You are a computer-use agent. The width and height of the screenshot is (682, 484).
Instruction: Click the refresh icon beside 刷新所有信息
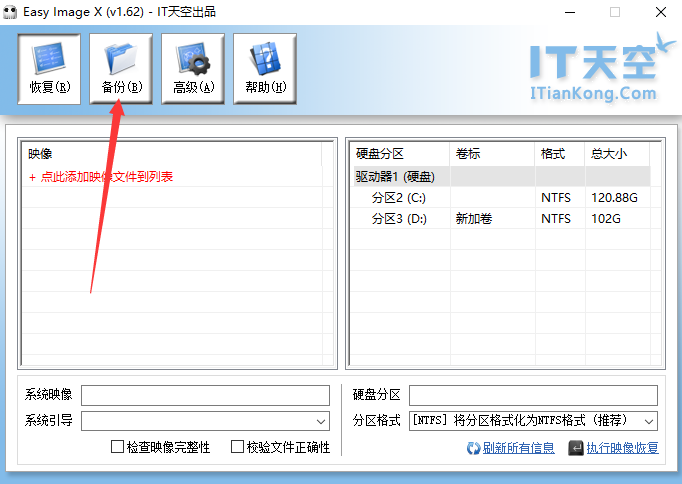473,448
